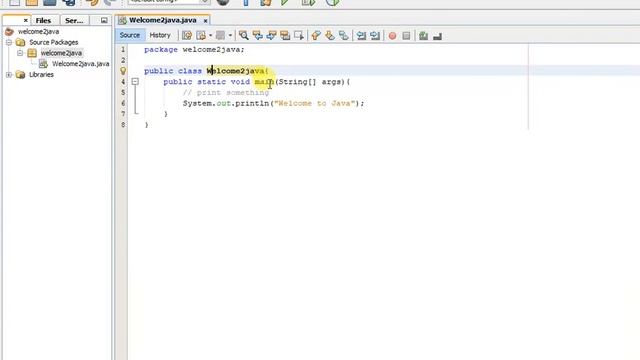Click line number 8 in gutter
The width and height of the screenshot is (640, 360).
[123, 124]
